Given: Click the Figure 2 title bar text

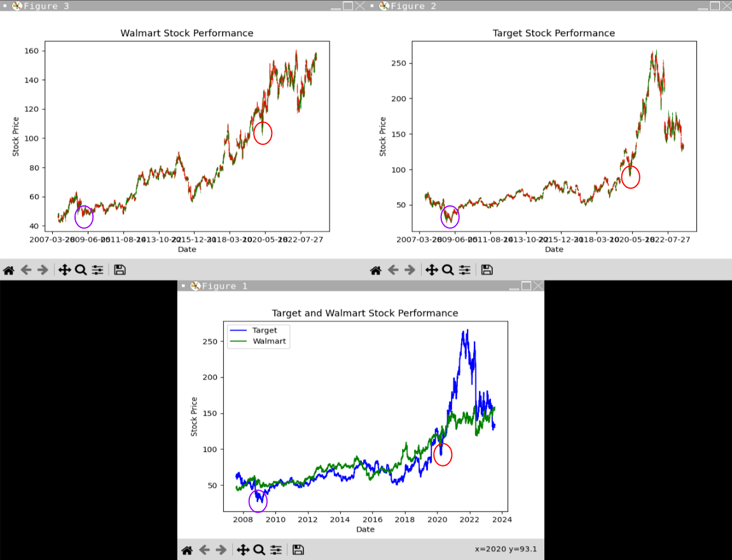Looking at the screenshot, I should tap(413, 6).
